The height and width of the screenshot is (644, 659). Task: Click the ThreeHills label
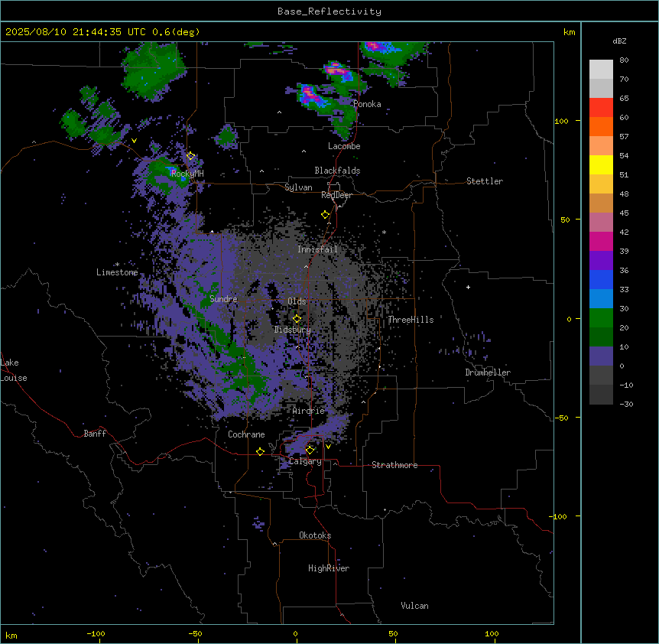click(411, 320)
